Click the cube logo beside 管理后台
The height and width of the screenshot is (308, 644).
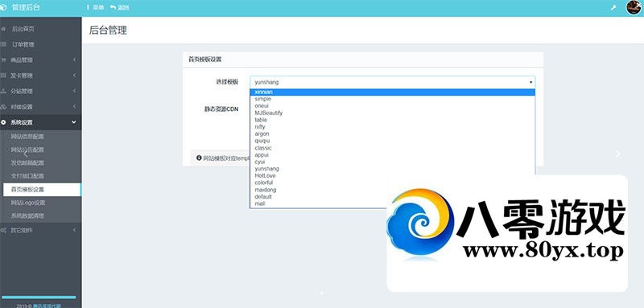click(4, 7)
